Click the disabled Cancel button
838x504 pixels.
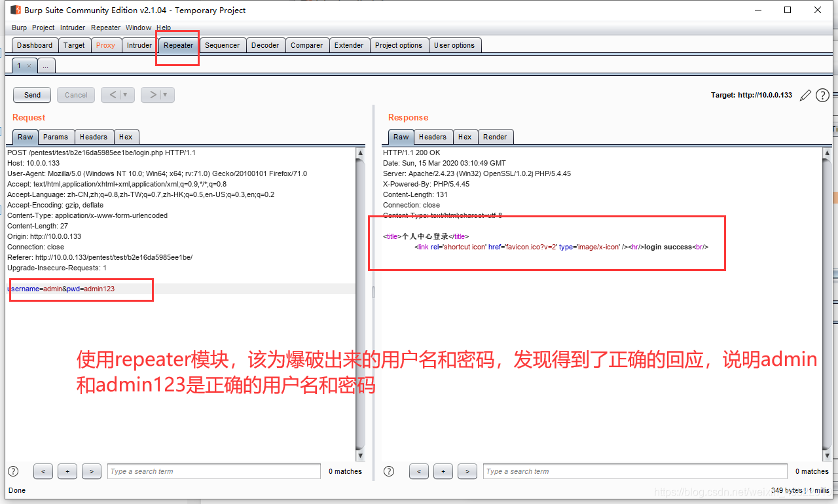76,95
